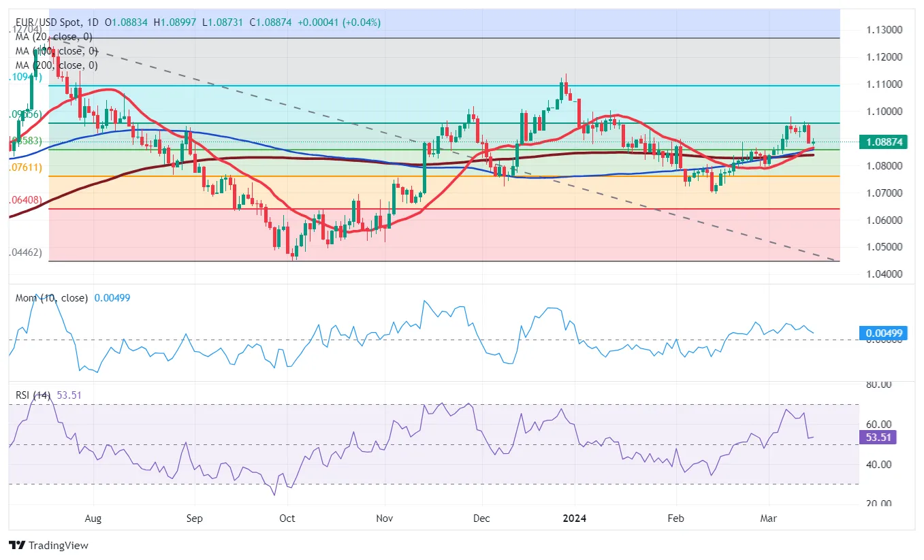Click the Nov label on time axis

385,518
